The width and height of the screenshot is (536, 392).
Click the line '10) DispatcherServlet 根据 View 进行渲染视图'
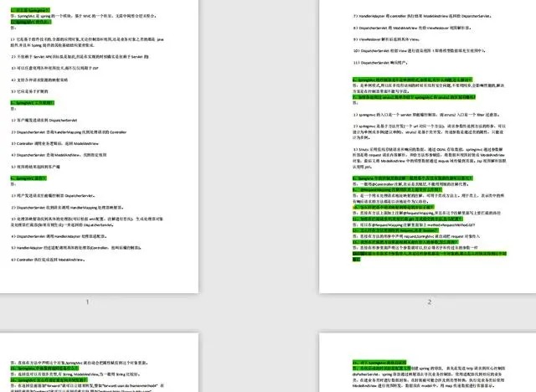tap(420, 51)
